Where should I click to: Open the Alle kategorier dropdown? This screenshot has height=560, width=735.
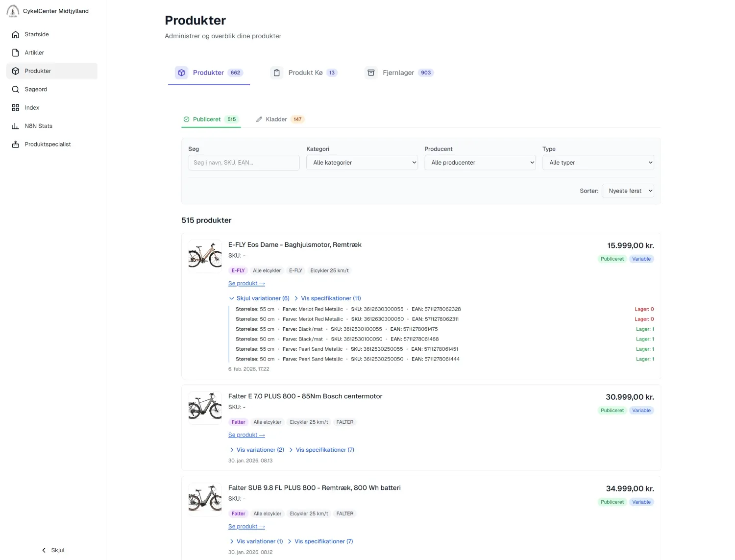(362, 163)
